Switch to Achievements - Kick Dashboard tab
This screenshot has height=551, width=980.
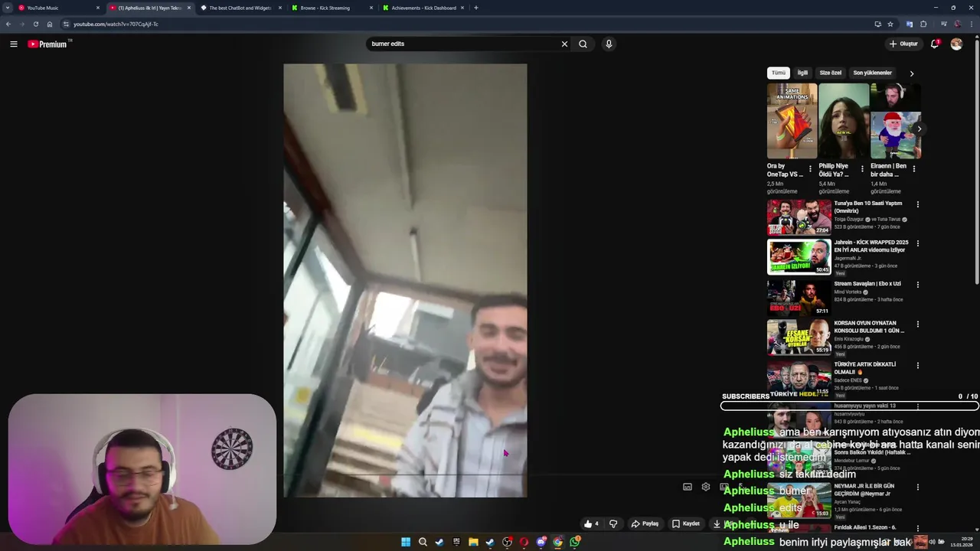pos(423,8)
